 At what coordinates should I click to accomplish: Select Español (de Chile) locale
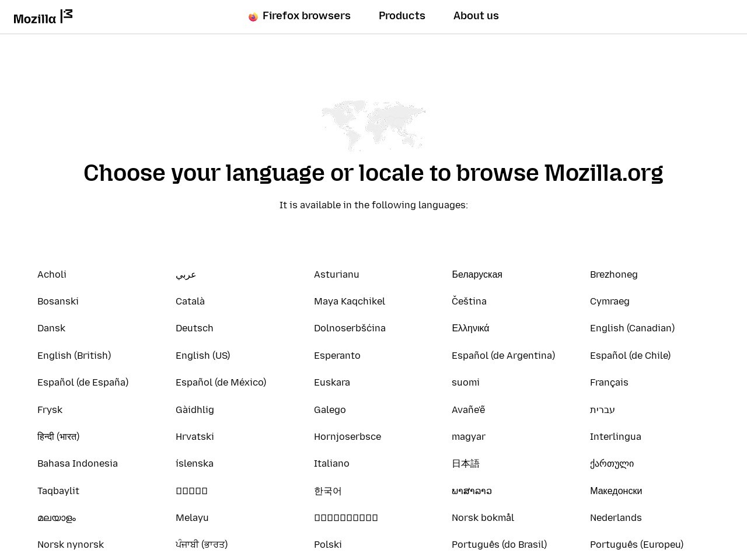630,355
